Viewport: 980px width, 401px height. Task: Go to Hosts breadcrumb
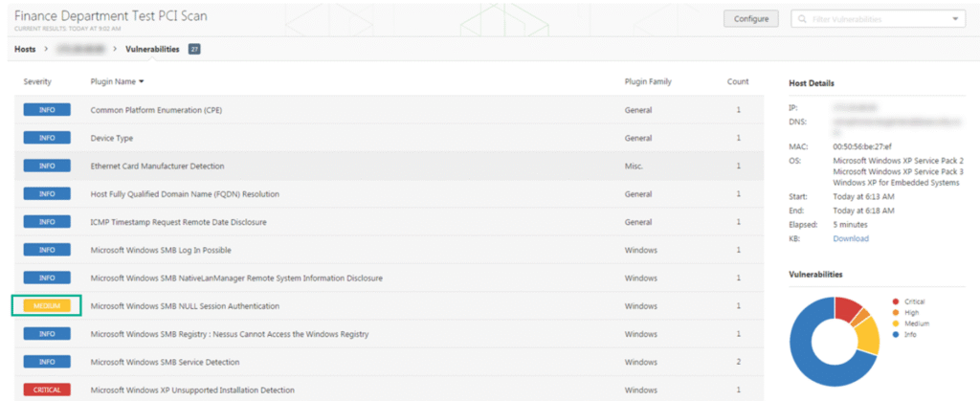click(x=26, y=49)
